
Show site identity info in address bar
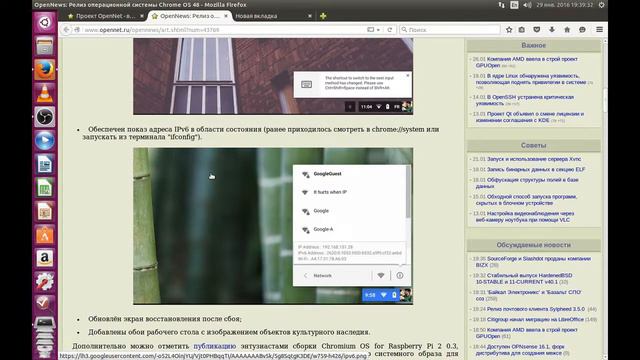tap(77, 29)
